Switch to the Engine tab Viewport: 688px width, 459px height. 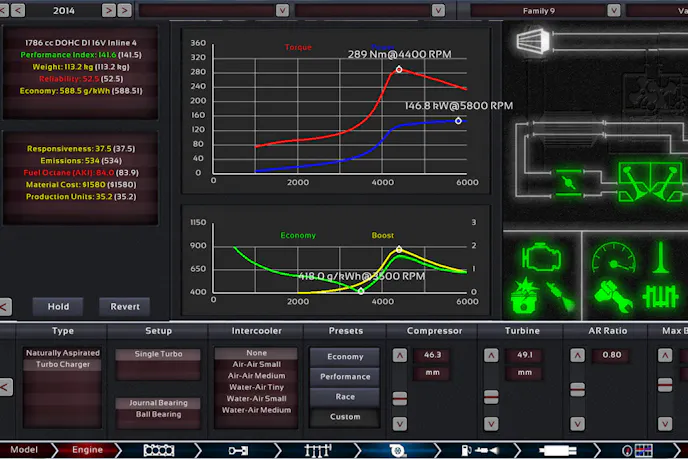pyautogui.click(x=87, y=450)
